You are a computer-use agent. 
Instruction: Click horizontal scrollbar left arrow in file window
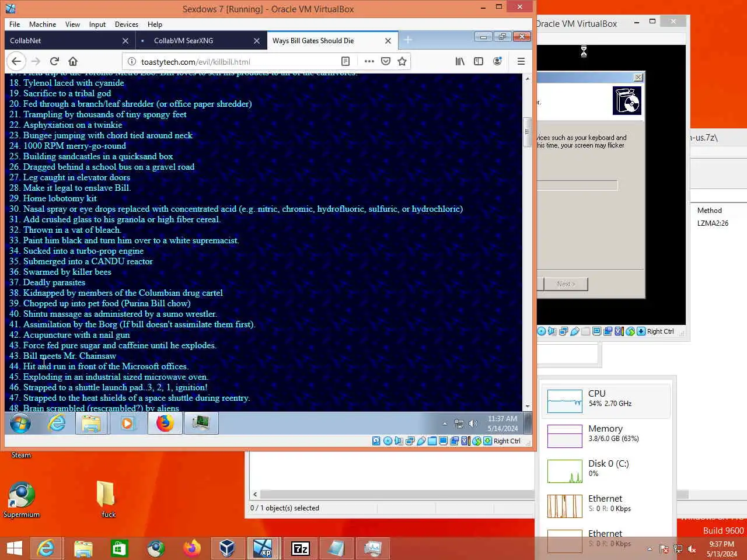coord(255,494)
